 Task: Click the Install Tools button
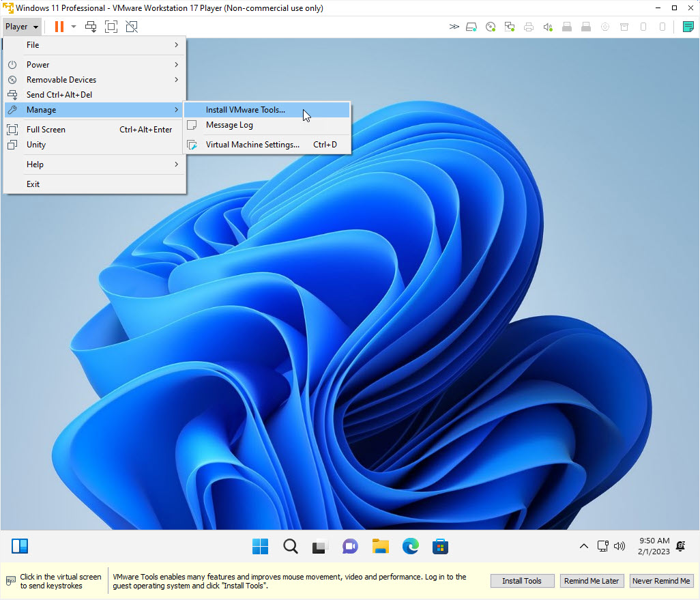(x=522, y=580)
